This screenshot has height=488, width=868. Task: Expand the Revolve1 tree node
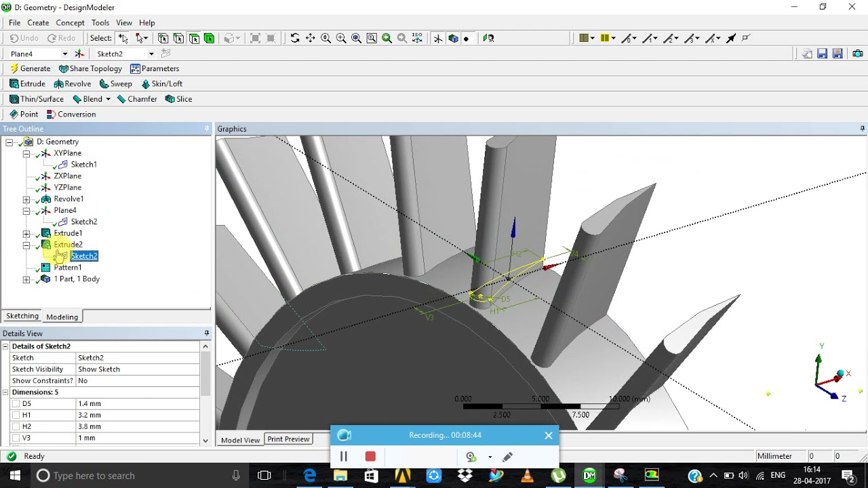[26, 199]
